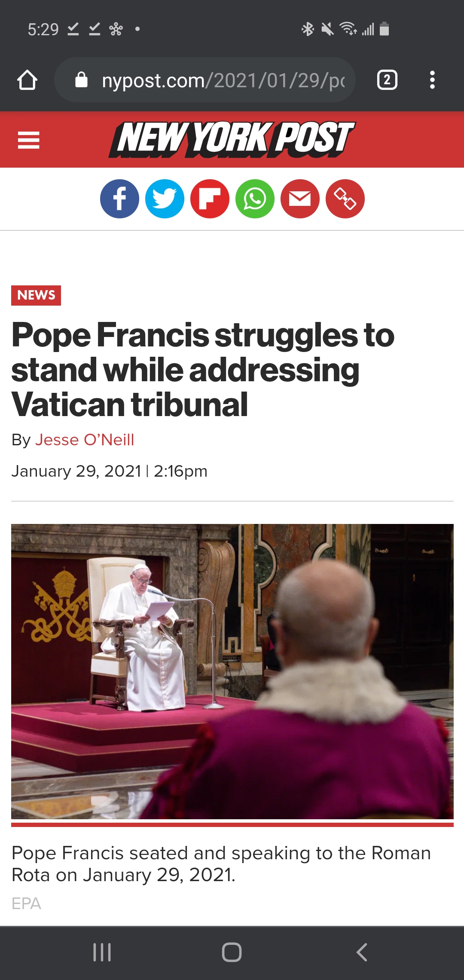Tap the nypost.com URL address bar
The image size is (464, 980).
tap(205, 80)
